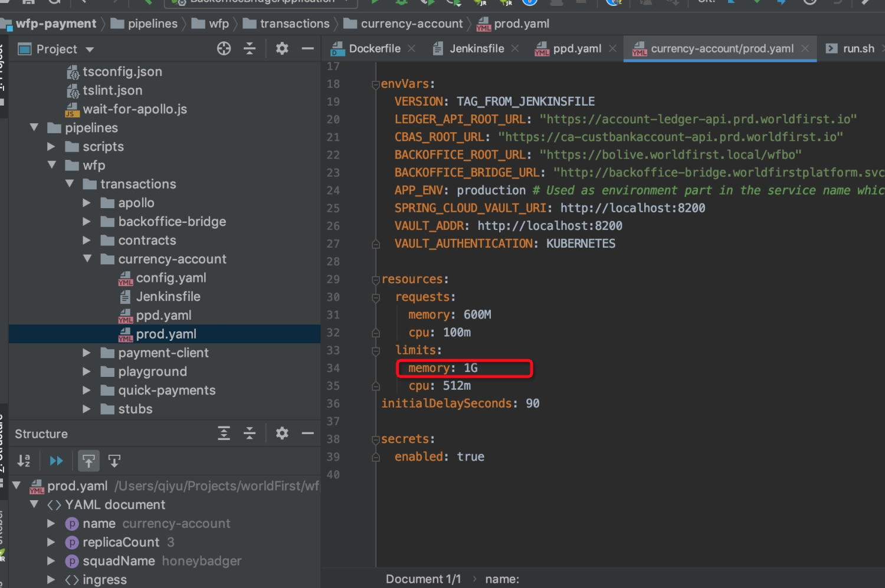Viewport: 885px width, 588px height.
Task: Collapse all nodes in Structure panel
Action: click(x=250, y=433)
